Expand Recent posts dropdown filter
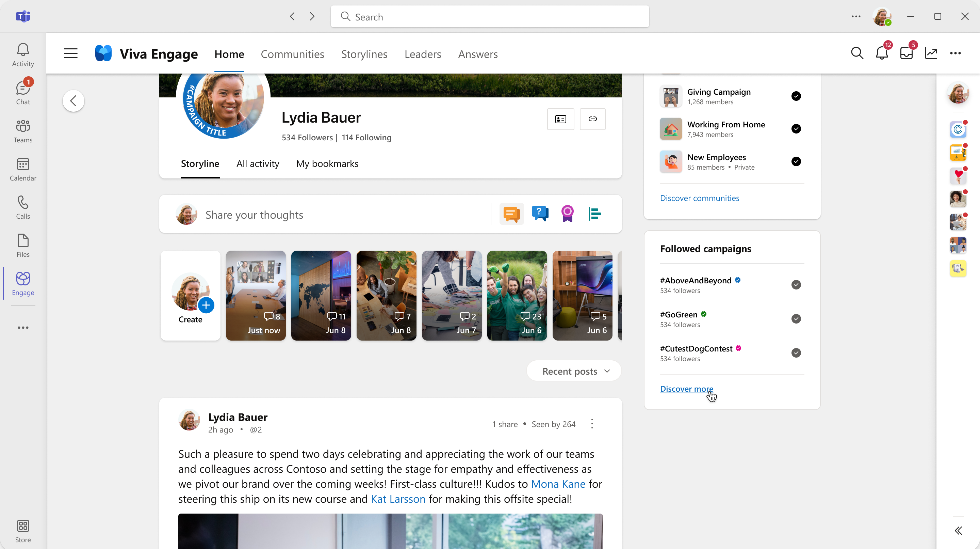 point(575,371)
